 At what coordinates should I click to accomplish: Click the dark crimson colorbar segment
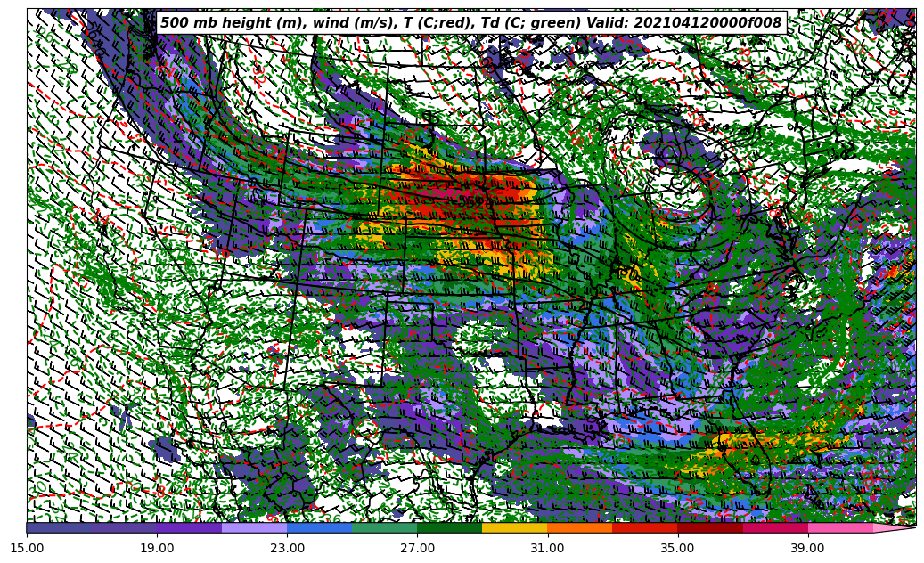pyautogui.click(x=709, y=527)
